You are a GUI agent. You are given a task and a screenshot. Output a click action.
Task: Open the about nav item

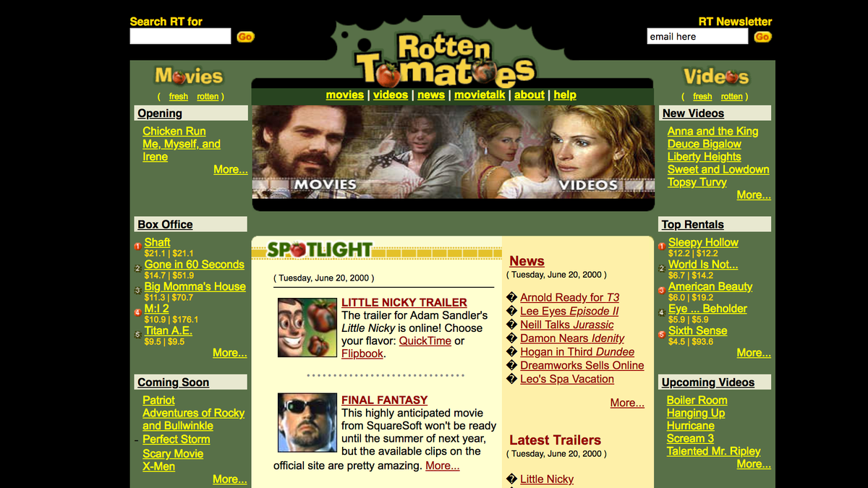coord(529,95)
